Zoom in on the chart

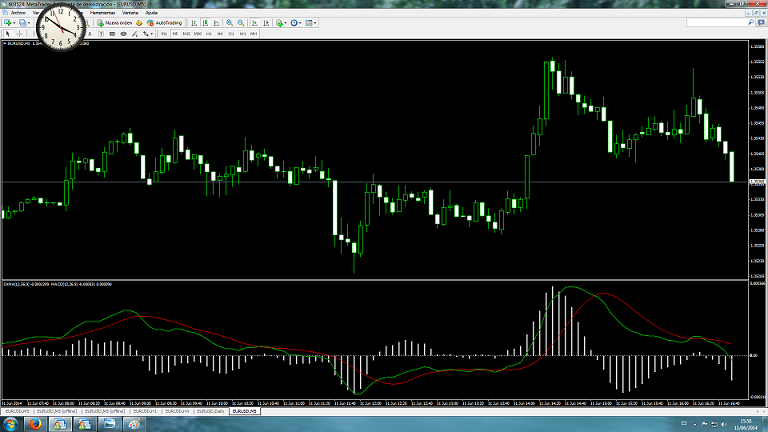coord(229,23)
